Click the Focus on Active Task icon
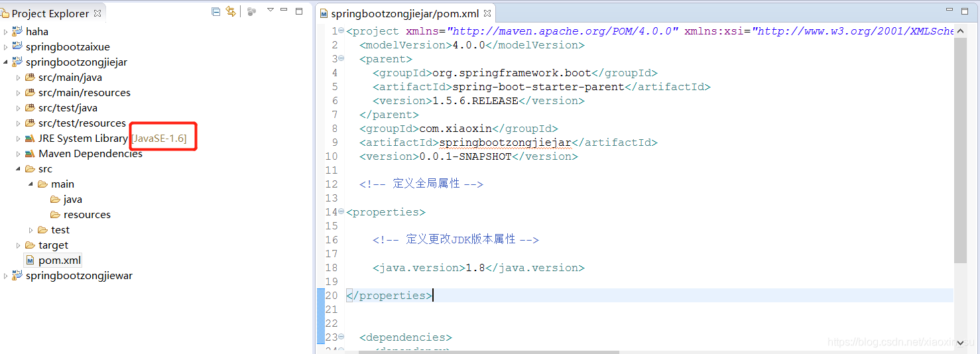Screen dimensions: 980x354 click(x=251, y=12)
